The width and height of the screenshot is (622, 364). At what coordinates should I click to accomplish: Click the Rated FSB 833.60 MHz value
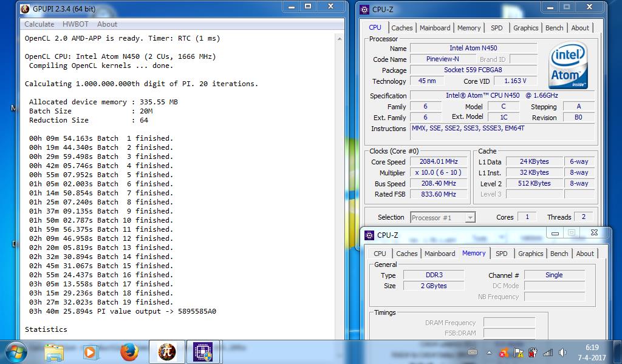pos(439,194)
